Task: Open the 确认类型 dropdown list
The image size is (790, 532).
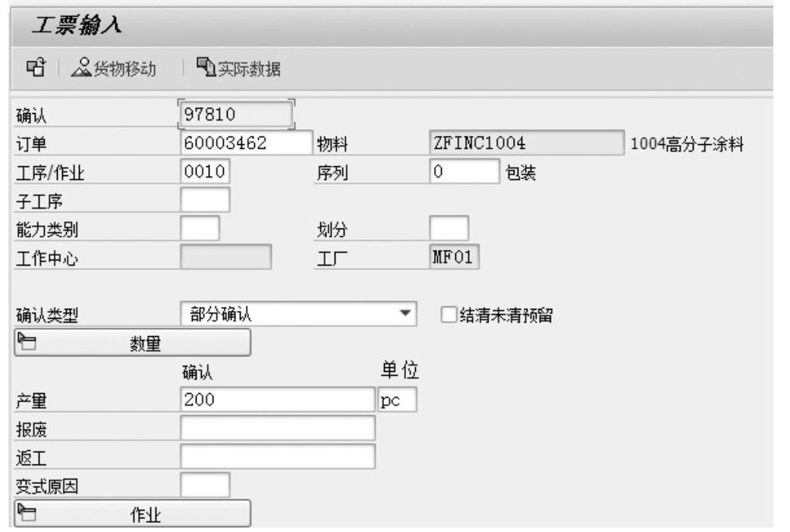Action: tap(407, 313)
